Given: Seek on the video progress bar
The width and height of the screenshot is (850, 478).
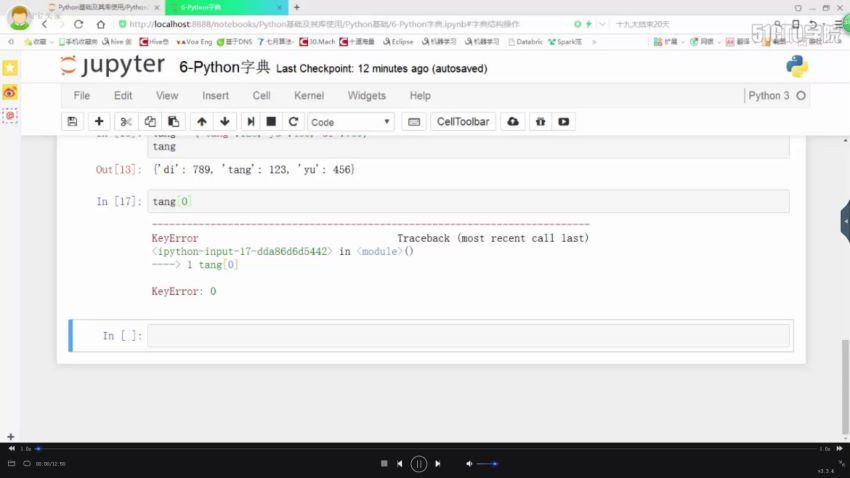Looking at the screenshot, I should 426,449.
